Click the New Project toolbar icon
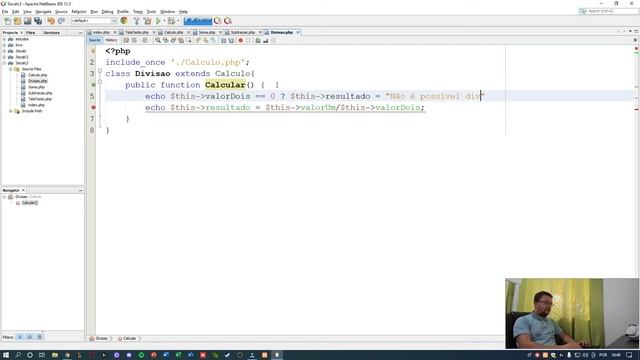The width and height of the screenshot is (640, 360). click(18, 21)
